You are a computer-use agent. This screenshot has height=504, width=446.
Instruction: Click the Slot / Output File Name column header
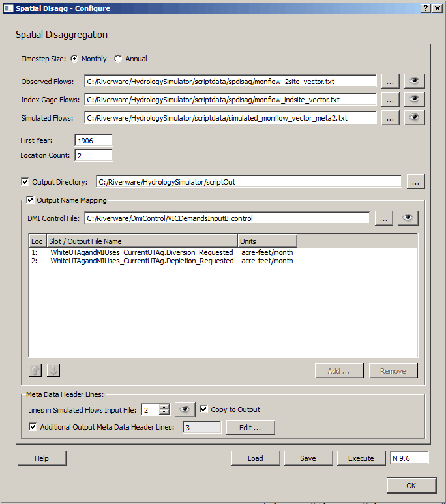point(141,241)
